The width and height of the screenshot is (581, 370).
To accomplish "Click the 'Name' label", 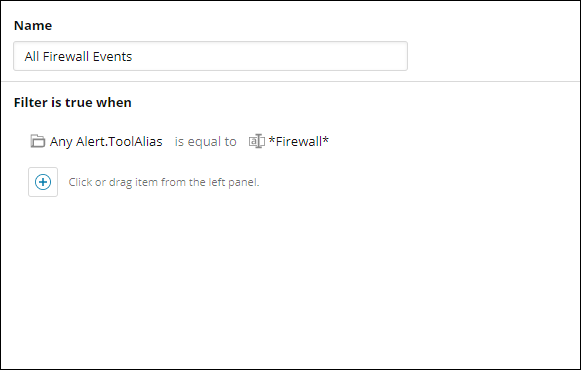I will click(33, 26).
